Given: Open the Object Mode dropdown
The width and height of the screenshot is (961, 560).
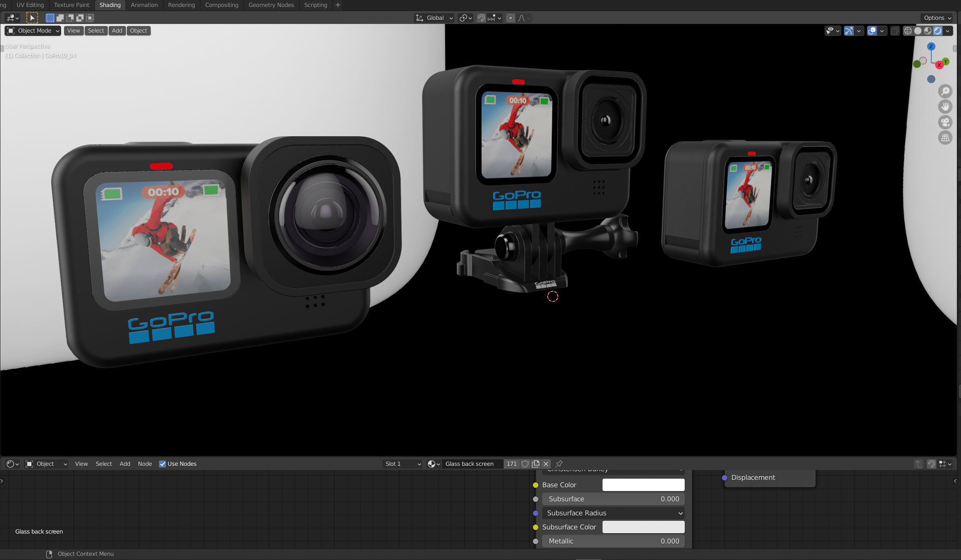Looking at the screenshot, I should click(x=33, y=31).
